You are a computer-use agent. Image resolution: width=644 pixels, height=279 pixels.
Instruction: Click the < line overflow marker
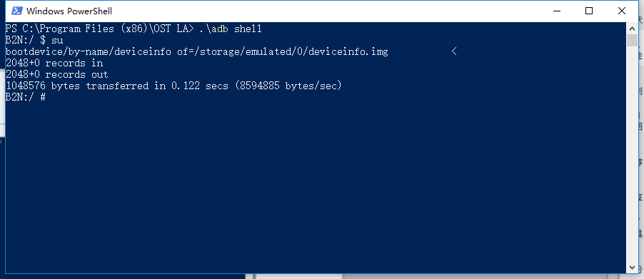click(x=454, y=51)
